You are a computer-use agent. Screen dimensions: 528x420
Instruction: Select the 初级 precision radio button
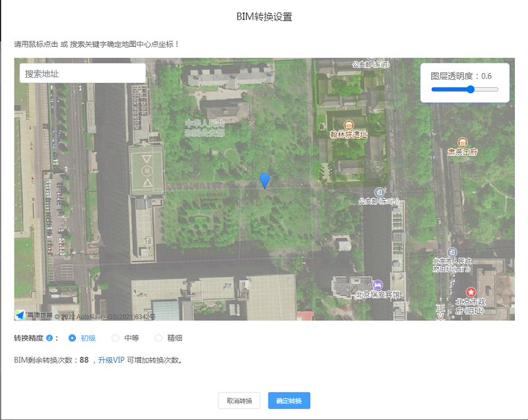[x=72, y=338]
